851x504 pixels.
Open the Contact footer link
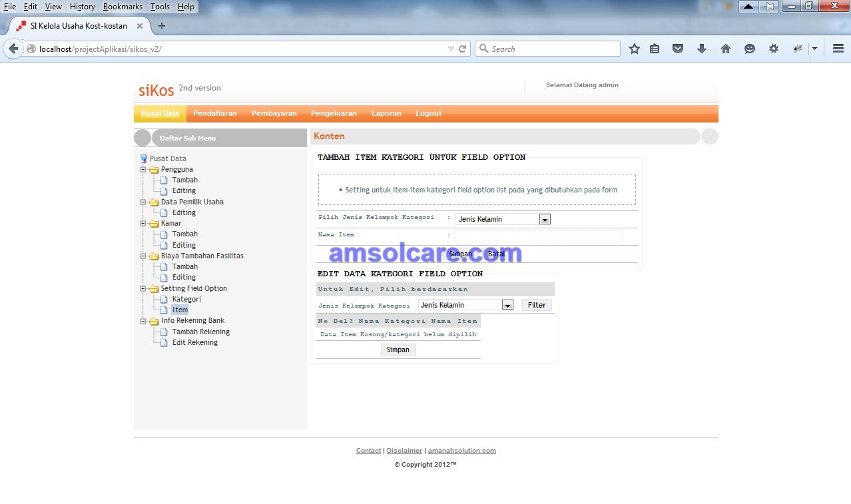point(369,451)
